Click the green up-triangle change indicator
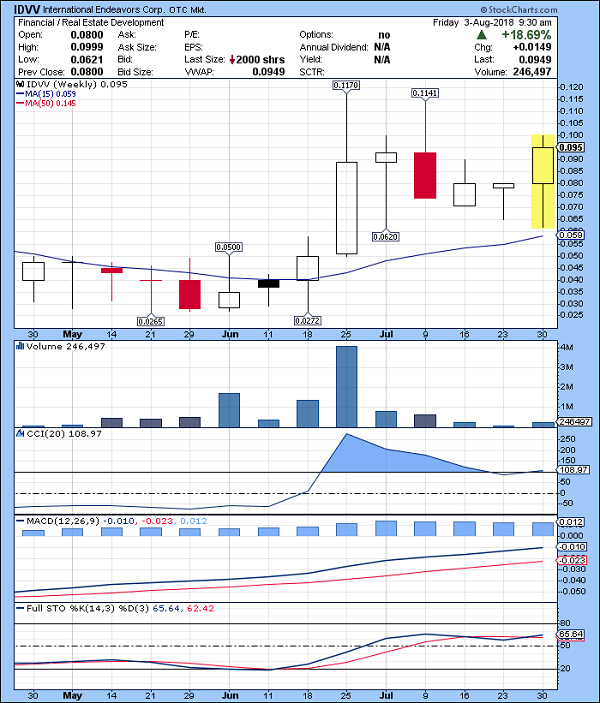600x703 pixels. click(481, 35)
